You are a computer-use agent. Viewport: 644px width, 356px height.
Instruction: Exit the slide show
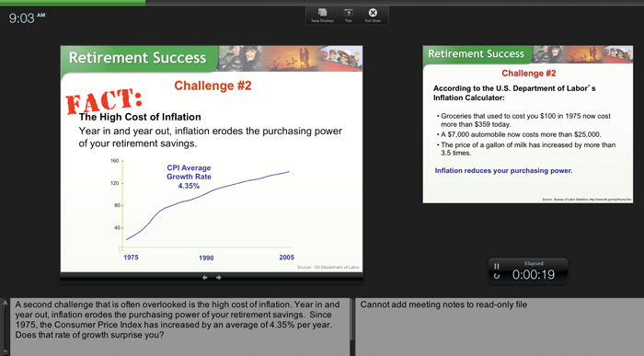click(373, 13)
